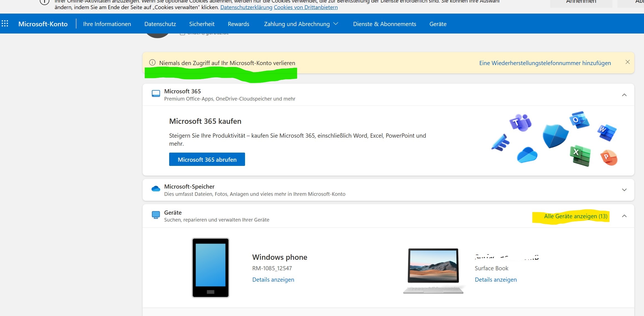Expand the Microsoft-Speicher section
This screenshot has width=644, height=316.
pyautogui.click(x=624, y=190)
